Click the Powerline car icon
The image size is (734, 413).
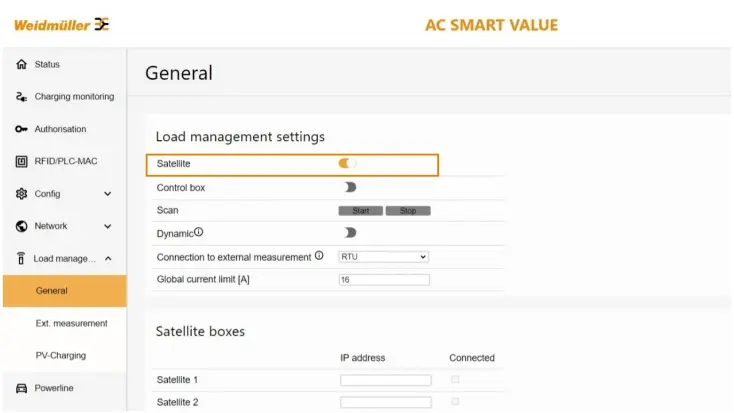point(21,388)
